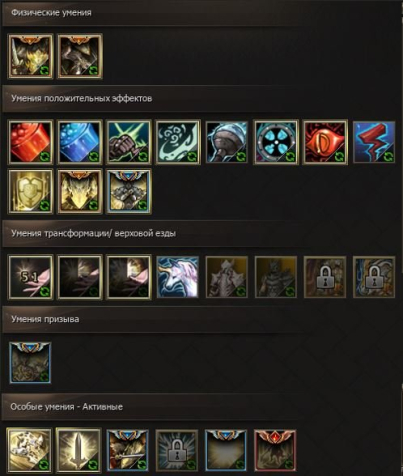
Task: Select the round cyan petal shield skill
Action: (276, 142)
